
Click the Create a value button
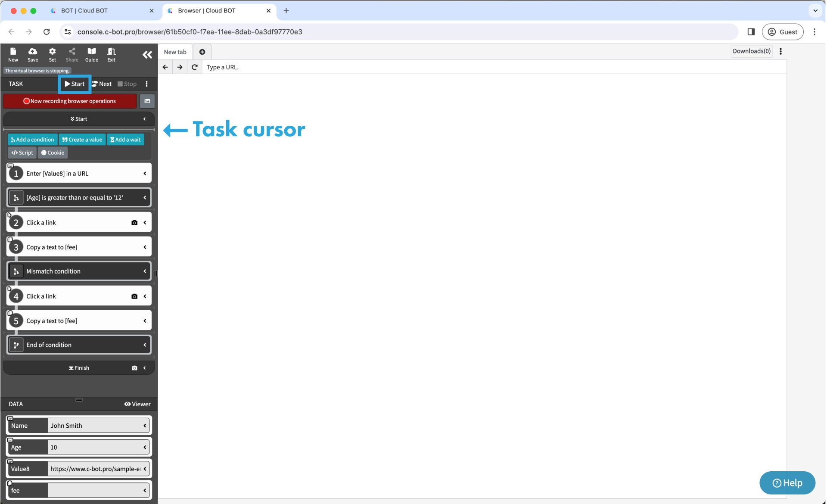(x=82, y=140)
